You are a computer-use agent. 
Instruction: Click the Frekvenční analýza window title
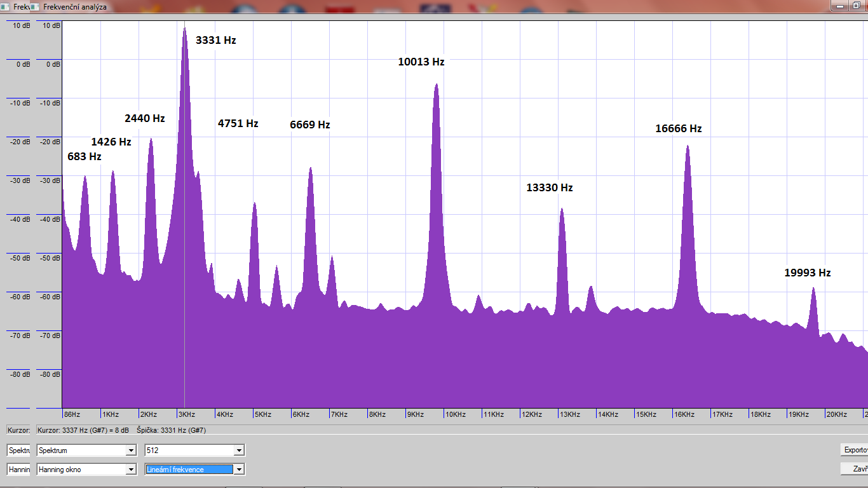tap(75, 7)
